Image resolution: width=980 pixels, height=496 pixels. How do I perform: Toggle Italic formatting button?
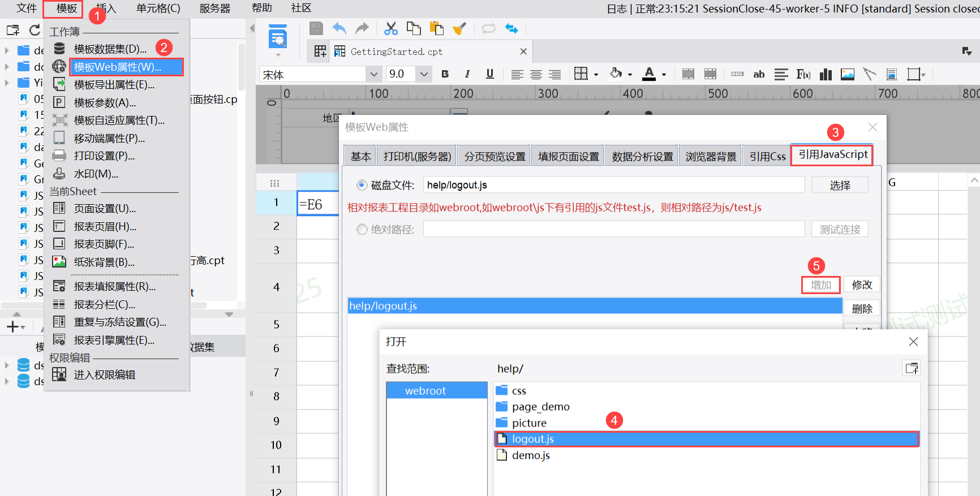(x=467, y=74)
